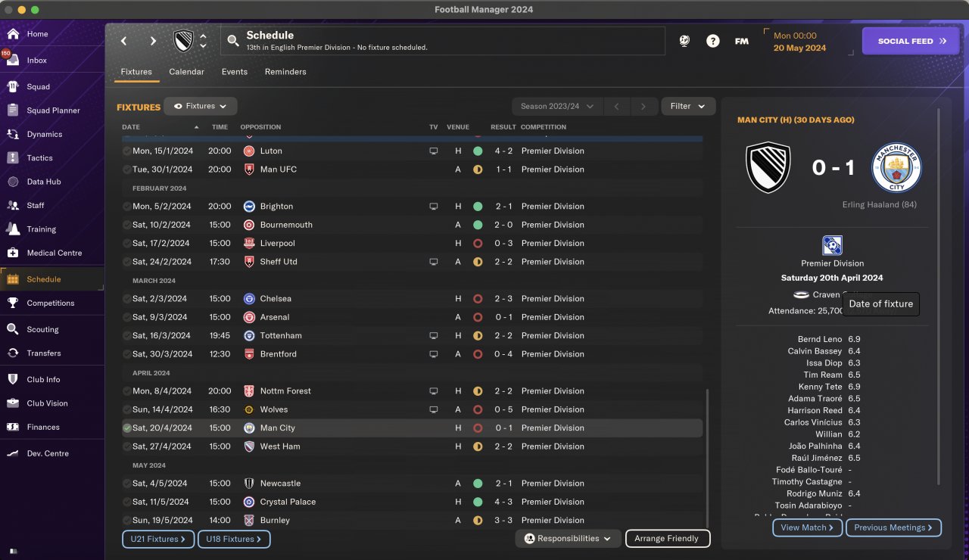
Task: Click the FM menu icon in the top bar
Action: (742, 41)
